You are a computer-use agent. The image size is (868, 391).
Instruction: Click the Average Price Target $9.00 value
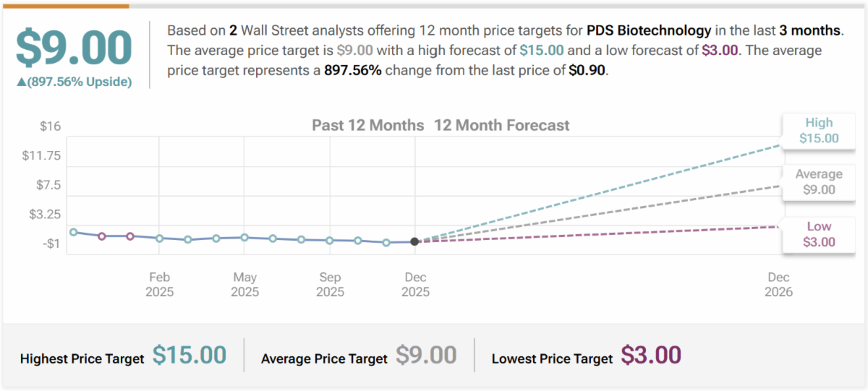pyautogui.click(x=426, y=356)
